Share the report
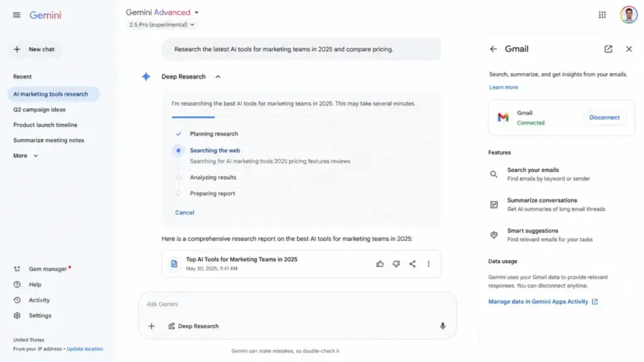This screenshot has height=362, width=644. click(413, 264)
